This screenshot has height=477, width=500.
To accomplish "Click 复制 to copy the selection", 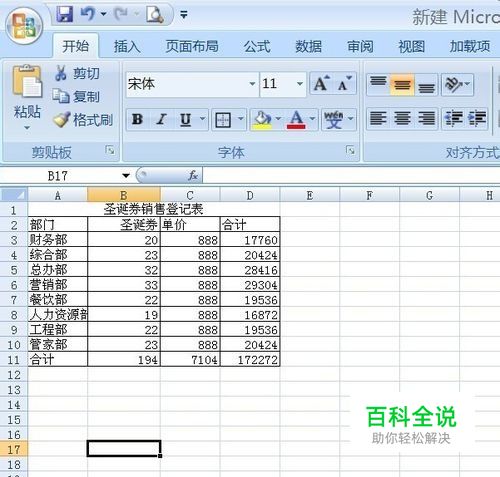I will tap(77, 96).
